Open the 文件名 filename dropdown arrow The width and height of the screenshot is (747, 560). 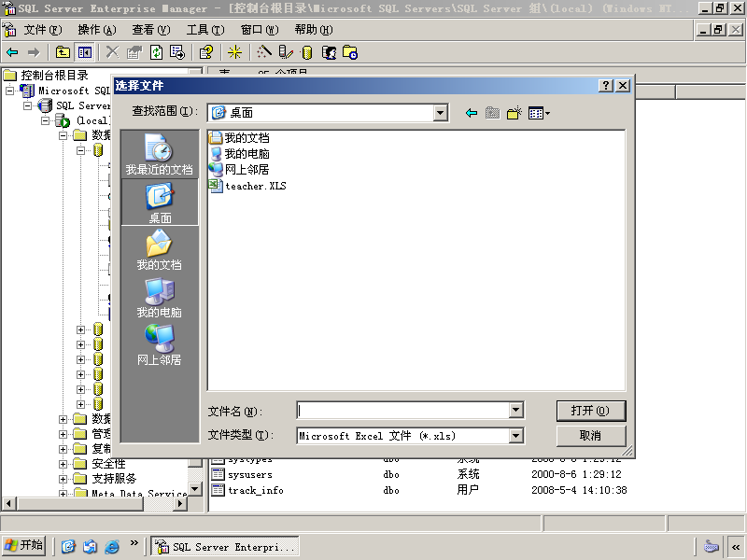pos(515,410)
